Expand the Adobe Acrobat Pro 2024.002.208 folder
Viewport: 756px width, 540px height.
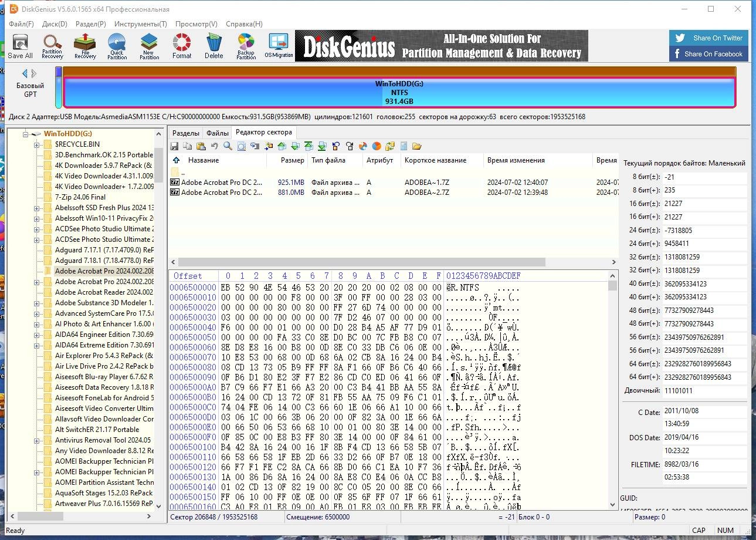coord(37,281)
